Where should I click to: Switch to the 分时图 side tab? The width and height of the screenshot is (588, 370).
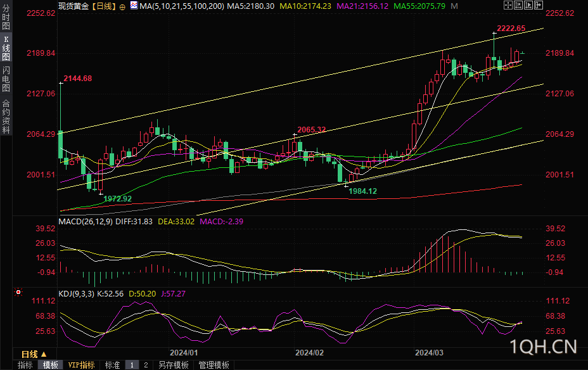tap(6, 17)
